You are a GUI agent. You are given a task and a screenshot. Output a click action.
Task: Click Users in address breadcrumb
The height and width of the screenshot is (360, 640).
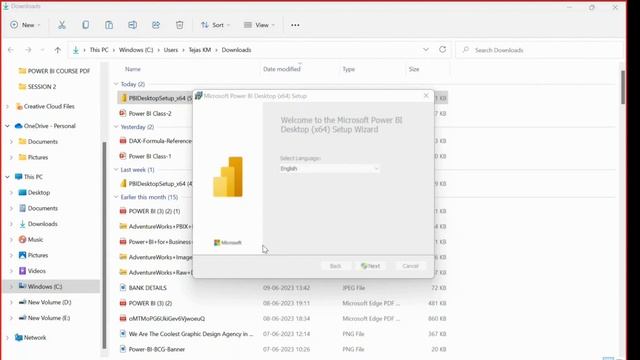pos(171,50)
